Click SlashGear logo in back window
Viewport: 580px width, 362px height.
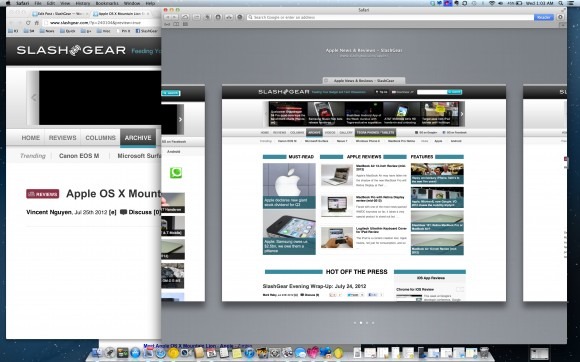71,50
